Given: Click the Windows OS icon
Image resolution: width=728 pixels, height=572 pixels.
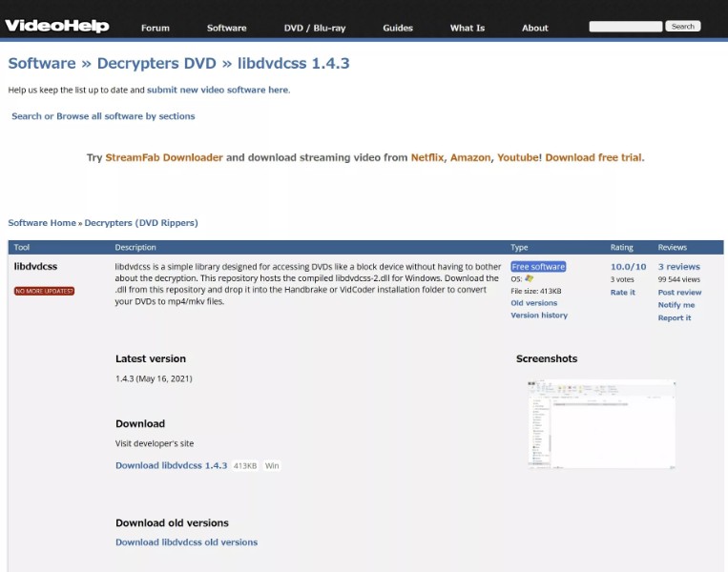Looking at the screenshot, I should click(x=529, y=278).
